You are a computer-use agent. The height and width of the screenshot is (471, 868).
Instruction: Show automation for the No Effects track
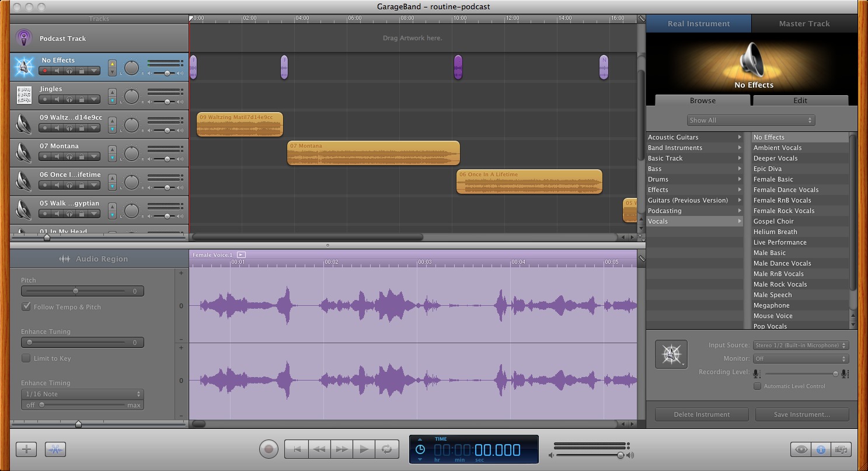pyautogui.click(x=94, y=71)
